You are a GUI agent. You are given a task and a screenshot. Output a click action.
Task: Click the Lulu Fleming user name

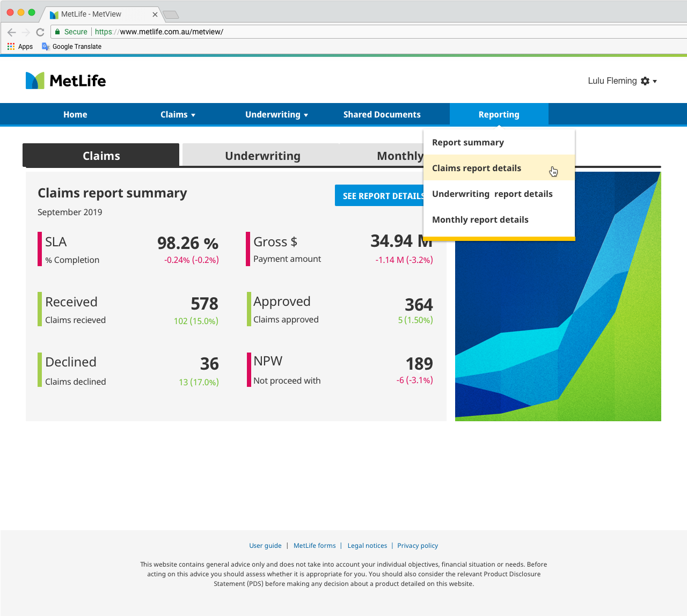coord(612,81)
